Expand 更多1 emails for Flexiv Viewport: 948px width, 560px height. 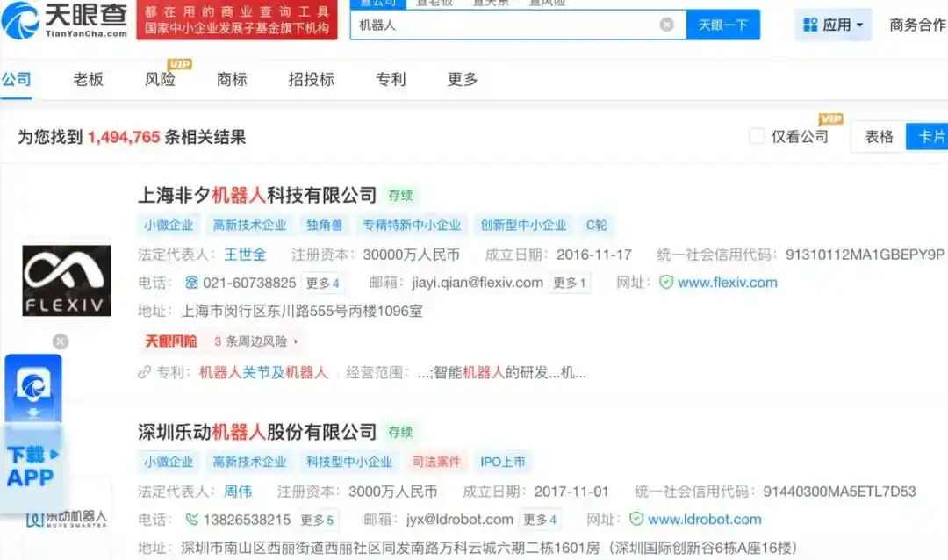pos(569,283)
